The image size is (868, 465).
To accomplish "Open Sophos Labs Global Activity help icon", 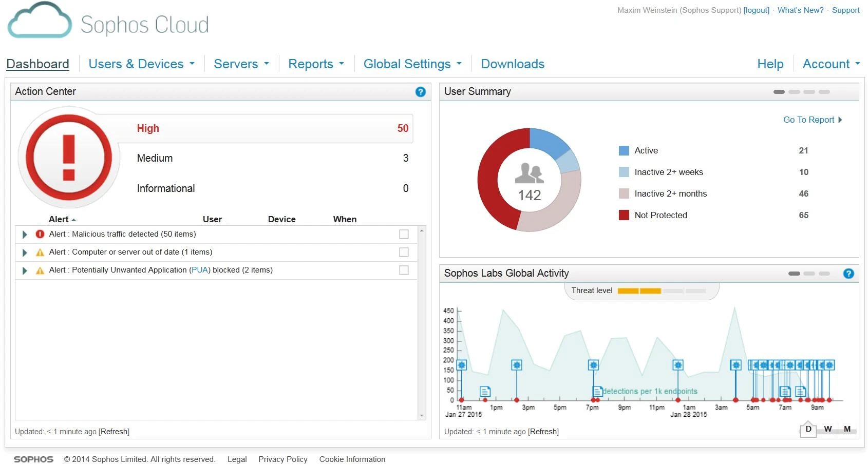I will [848, 274].
